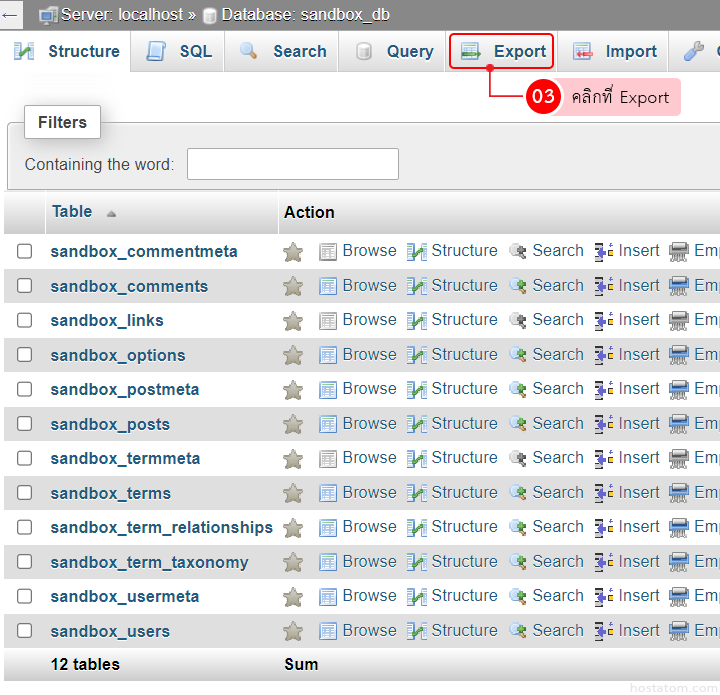Image resolution: width=720 pixels, height=695 pixels.
Task: Open the sandbox_options table link
Action: point(118,355)
